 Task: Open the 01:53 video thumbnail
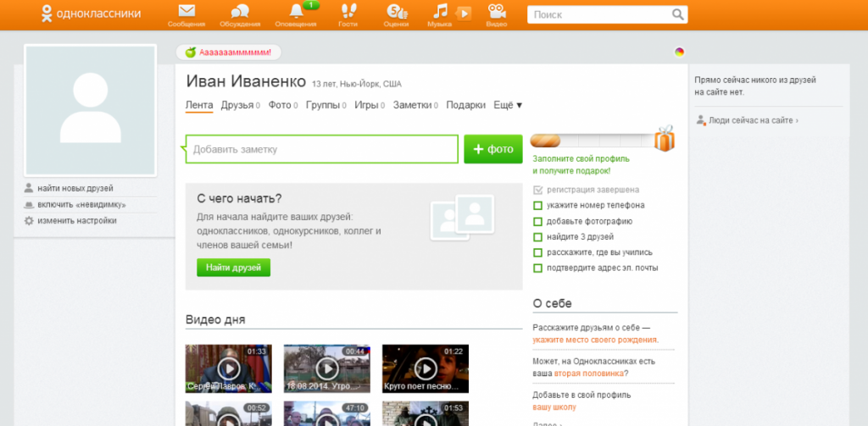426,413
